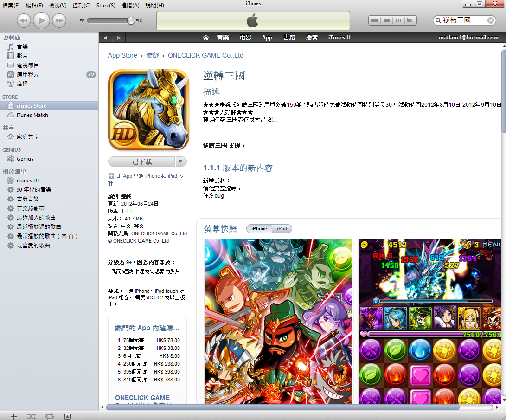Click the search box containing 逆轉三國
Viewport: 506px width, 420px height.
click(464, 20)
